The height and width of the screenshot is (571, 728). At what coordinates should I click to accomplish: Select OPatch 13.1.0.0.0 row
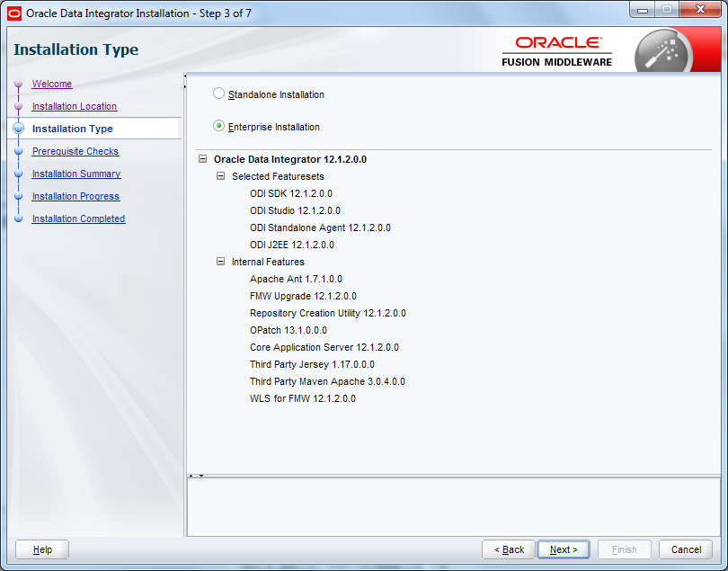tap(289, 330)
